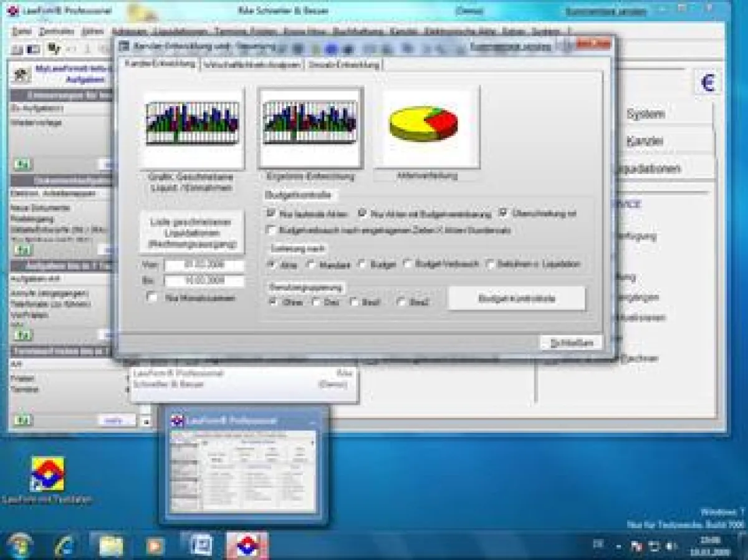748x560 pixels.
Task: Open the Aktenverteilung pie chart view
Action: click(424, 125)
